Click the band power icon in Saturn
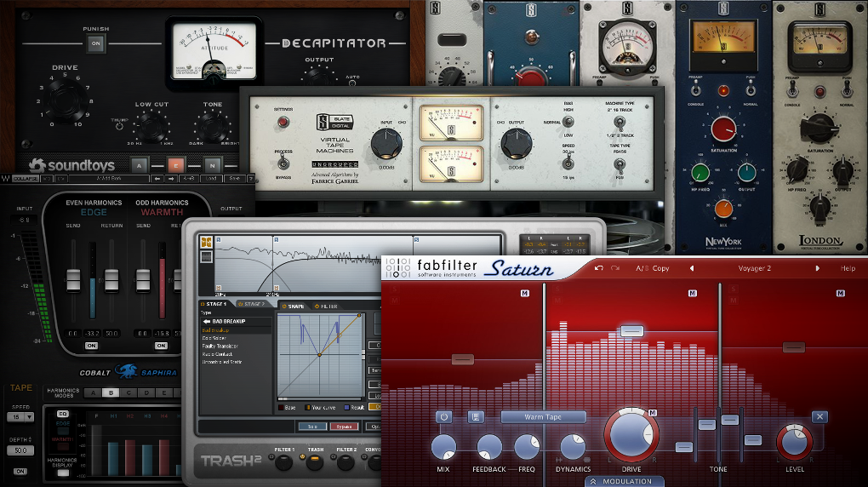This screenshot has width=868, height=487. click(443, 416)
